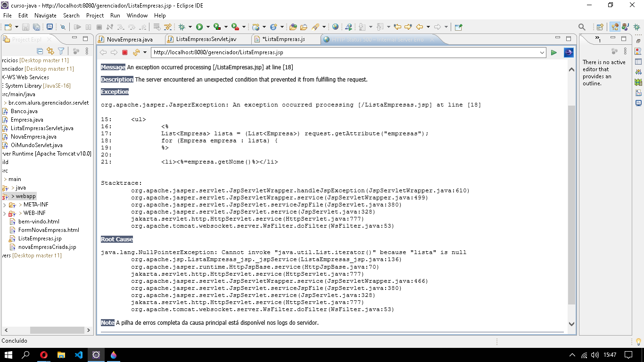
Task: Open the Navigate menu
Action: [x=45, y=16]
